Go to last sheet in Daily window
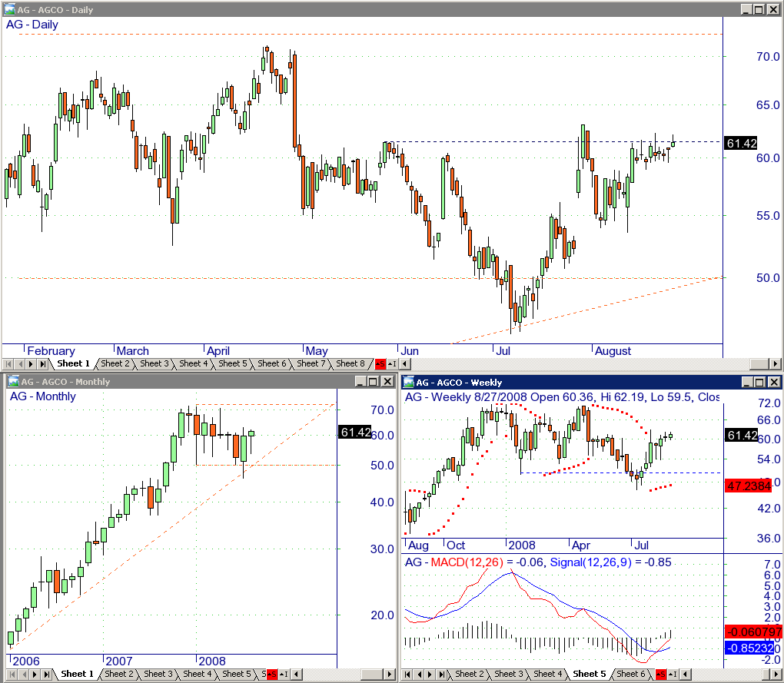 click(42, 363)
